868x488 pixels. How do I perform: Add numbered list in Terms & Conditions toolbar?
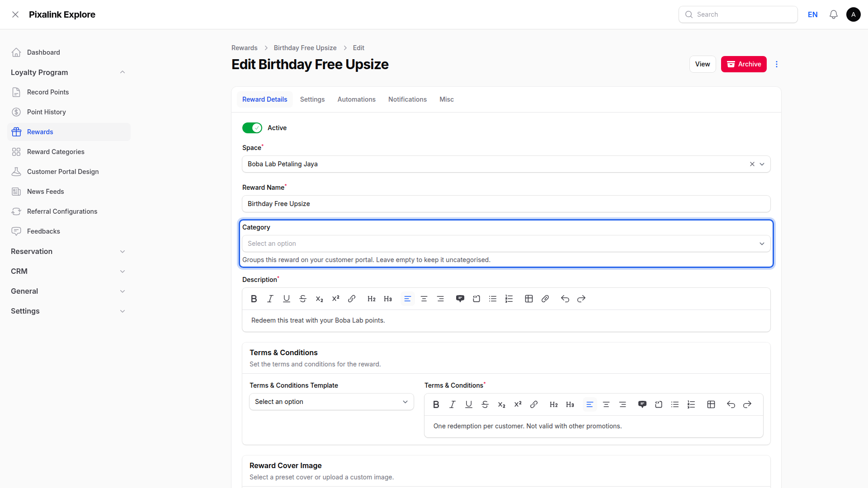(x=691, y=404)
